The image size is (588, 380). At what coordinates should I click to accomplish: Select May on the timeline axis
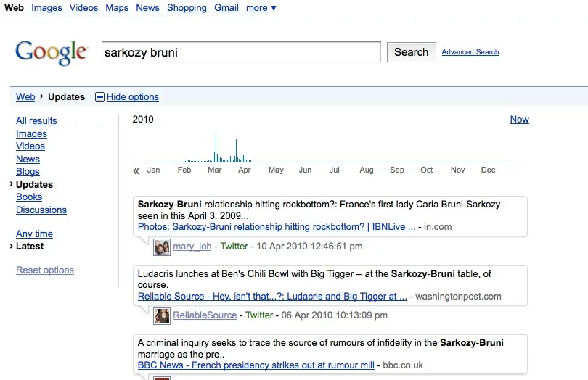(x=276, y=170)
